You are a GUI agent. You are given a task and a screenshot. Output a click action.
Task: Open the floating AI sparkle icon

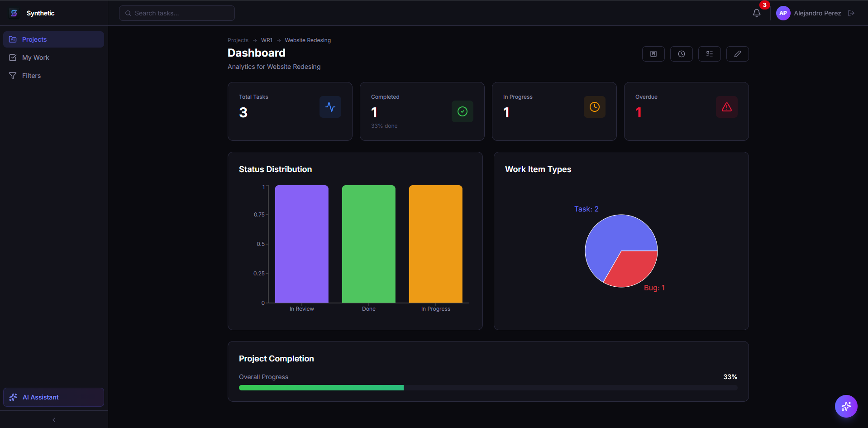coord(846,406)
